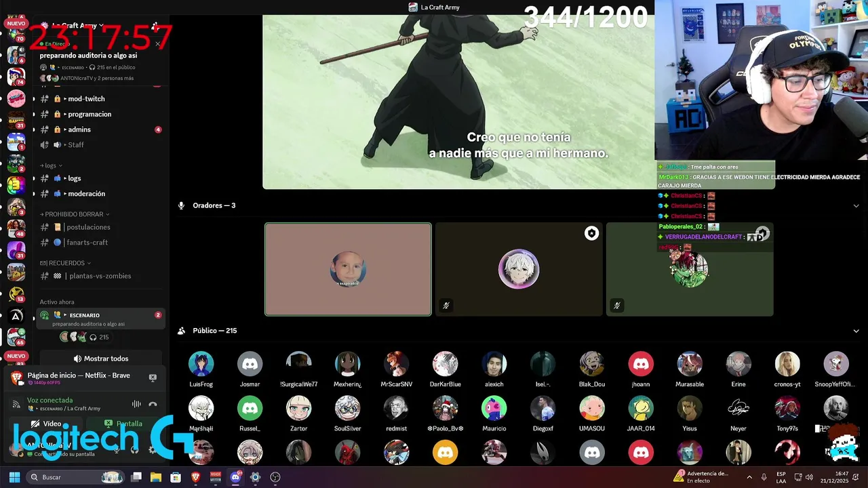Screen dimensions: 868x488
Task: Show hidden system tray icons chevron
Action: 749,477
